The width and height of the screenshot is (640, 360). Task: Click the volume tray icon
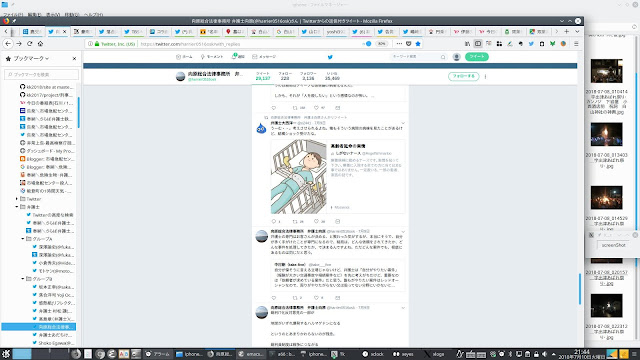click(544, 354)
